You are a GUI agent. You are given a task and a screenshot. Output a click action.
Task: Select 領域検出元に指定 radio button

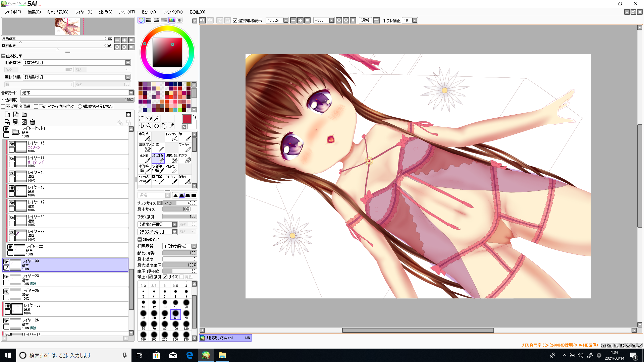coord(80,107)
